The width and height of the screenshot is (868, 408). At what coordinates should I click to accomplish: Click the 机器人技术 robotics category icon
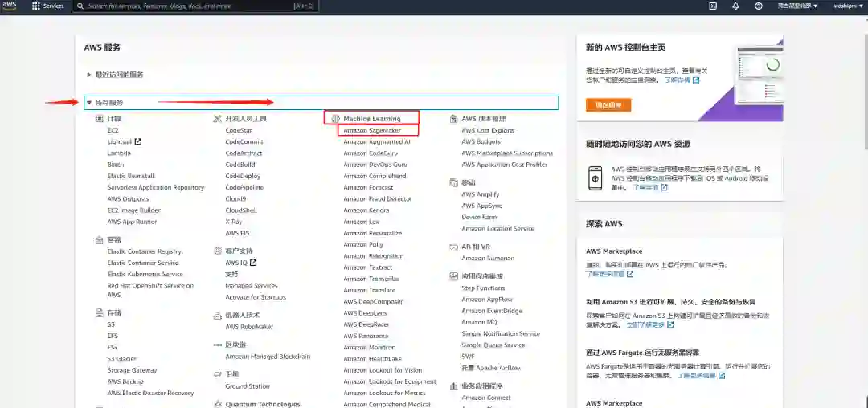[x=218, y=315]
